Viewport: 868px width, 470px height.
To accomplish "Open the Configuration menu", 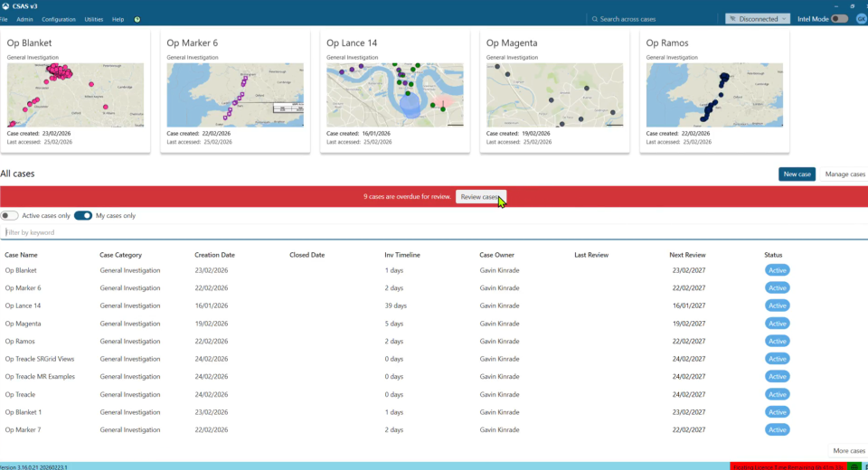I will 59,19.
